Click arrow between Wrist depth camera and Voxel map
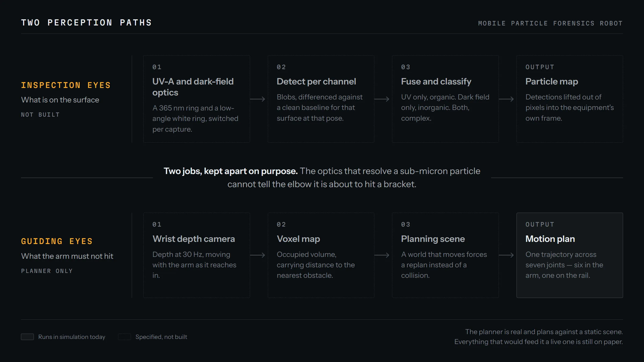The height and width of the screenshot is (362, 644). 258,255
